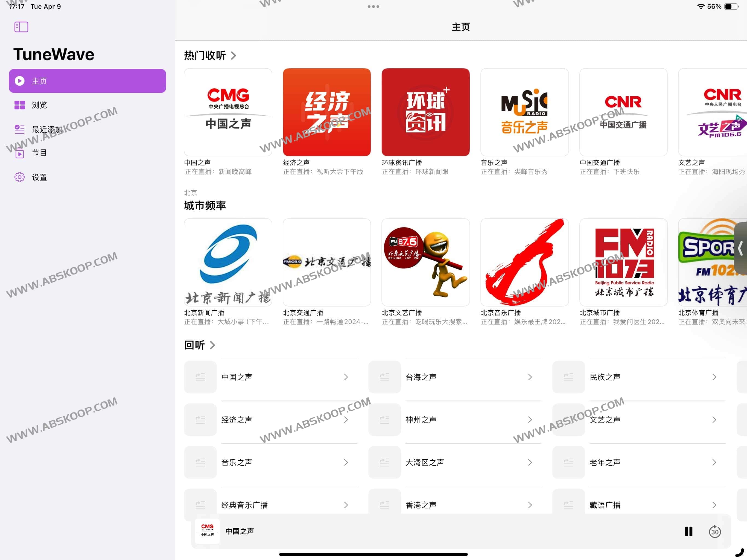Open 节目 programs icon in the sidebar

(x=20, y=153)
